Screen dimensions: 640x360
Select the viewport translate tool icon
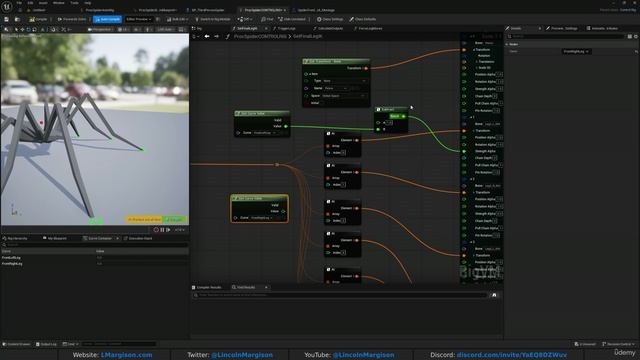[x=22, y=29]
